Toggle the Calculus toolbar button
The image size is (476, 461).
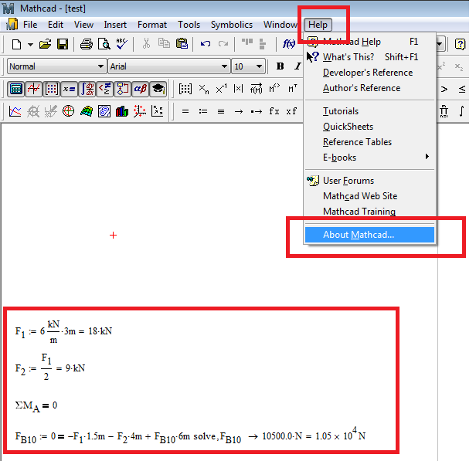(x=87, y=89)
